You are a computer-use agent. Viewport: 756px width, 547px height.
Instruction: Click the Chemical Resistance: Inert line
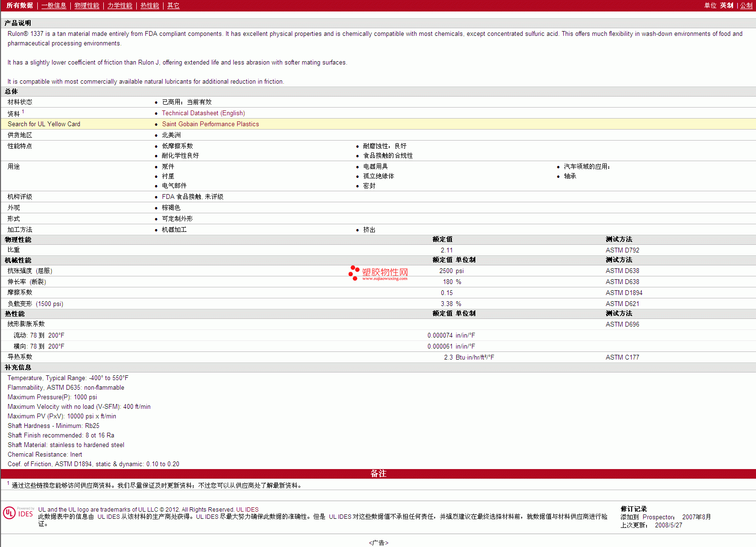[x=44, y=455]
